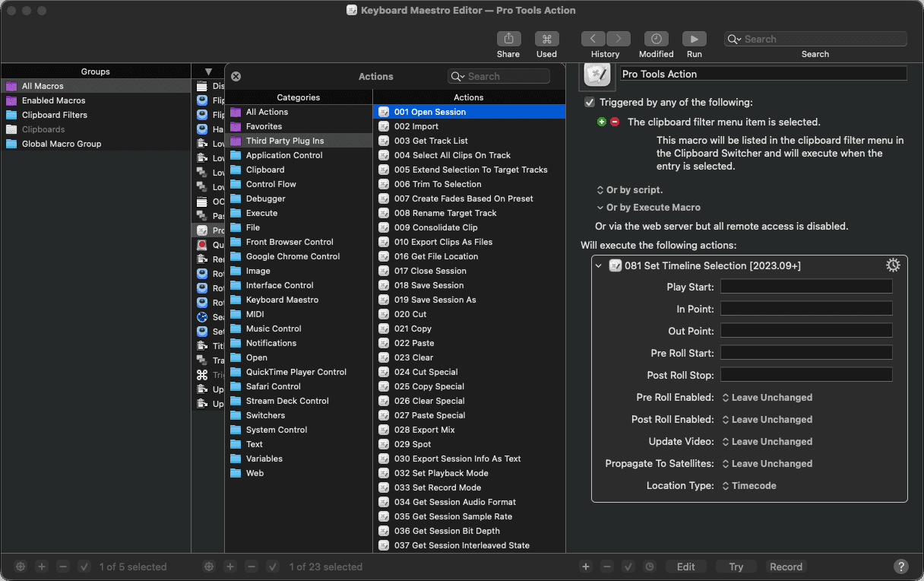Expand the 'Or by Execute Macro' section
Image resolution: width=924 pixels, height=581 pixels.
point(648,207)
